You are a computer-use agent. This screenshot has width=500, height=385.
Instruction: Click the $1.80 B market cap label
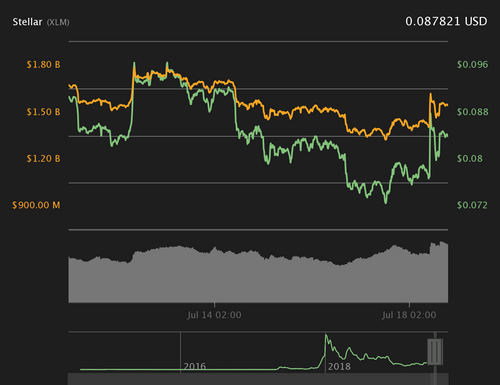(43, 65)
